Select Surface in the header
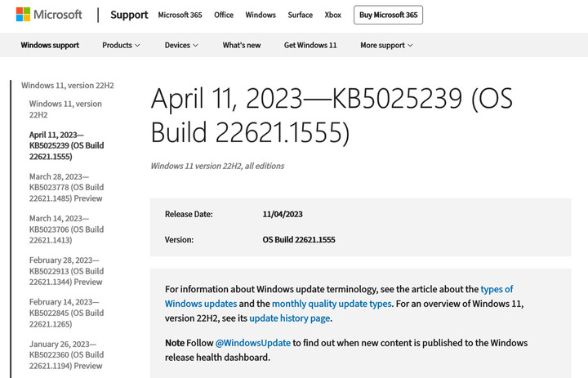The width and height of the screenshot is (588, 378). click(x=300, y=15)
